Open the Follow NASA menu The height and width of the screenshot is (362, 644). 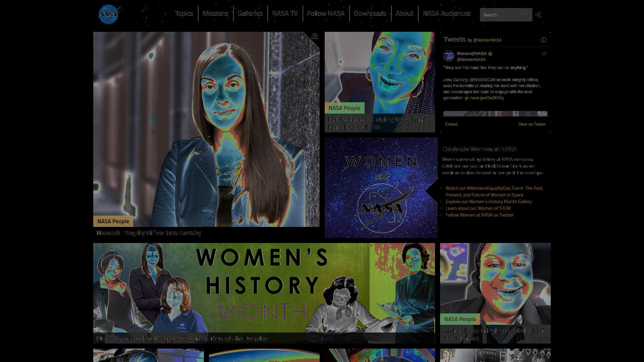click(326, 13)
